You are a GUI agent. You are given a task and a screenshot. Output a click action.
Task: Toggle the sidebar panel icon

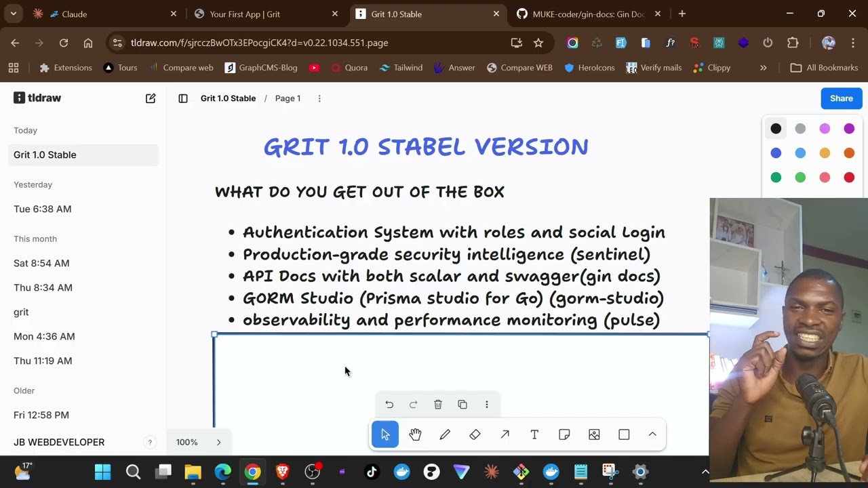point(183,98)
